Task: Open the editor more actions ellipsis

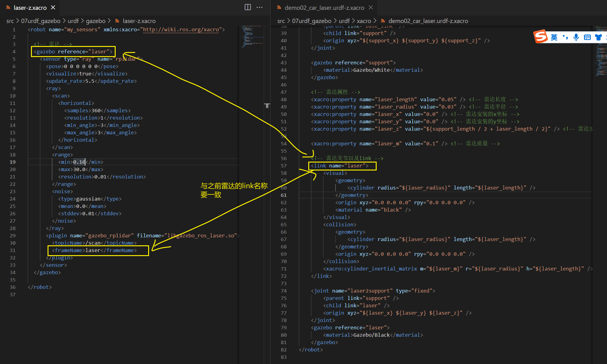Action: [x=259, y=7]
